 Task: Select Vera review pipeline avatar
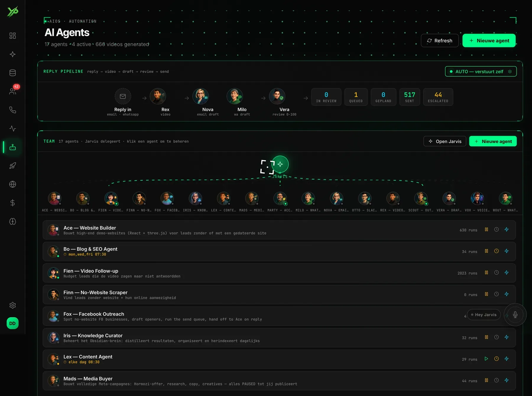(277, 96)
